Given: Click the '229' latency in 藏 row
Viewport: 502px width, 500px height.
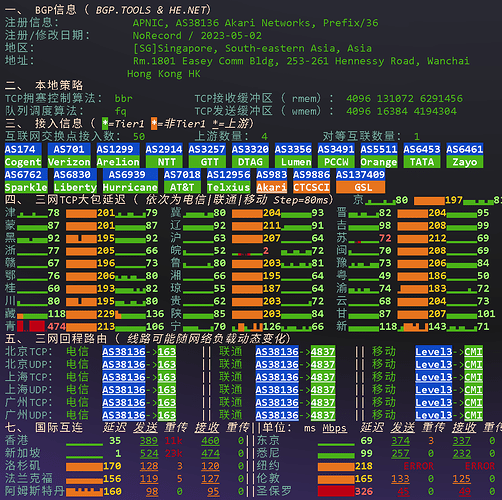Looking at the screenshot, I should coord(106,314).
